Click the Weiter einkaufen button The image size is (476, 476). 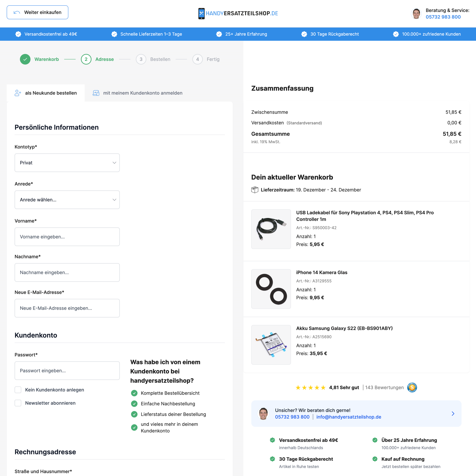37,12
